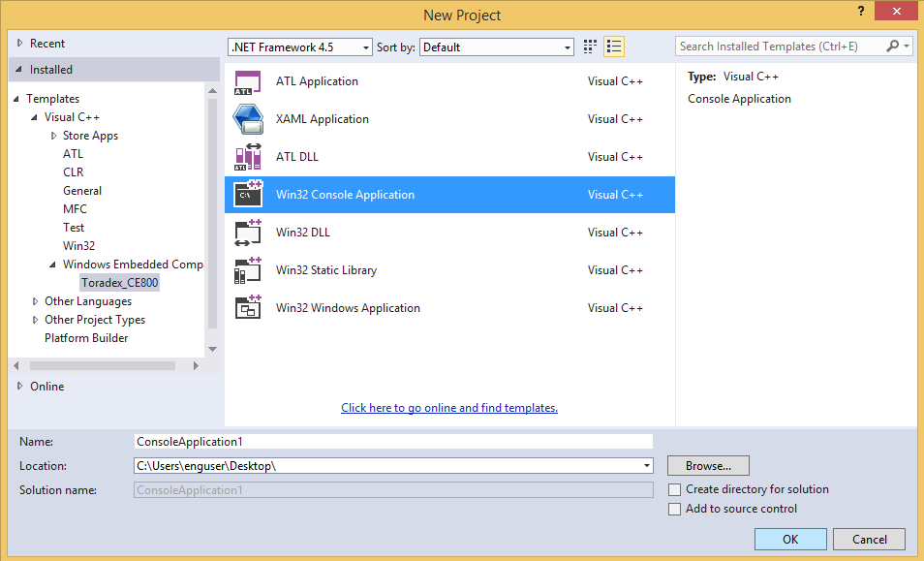Image resolution: width=924 pixels, height=561 pixels.
Task: Enable Create directory for solution
Action: click(x=674, y=489)
